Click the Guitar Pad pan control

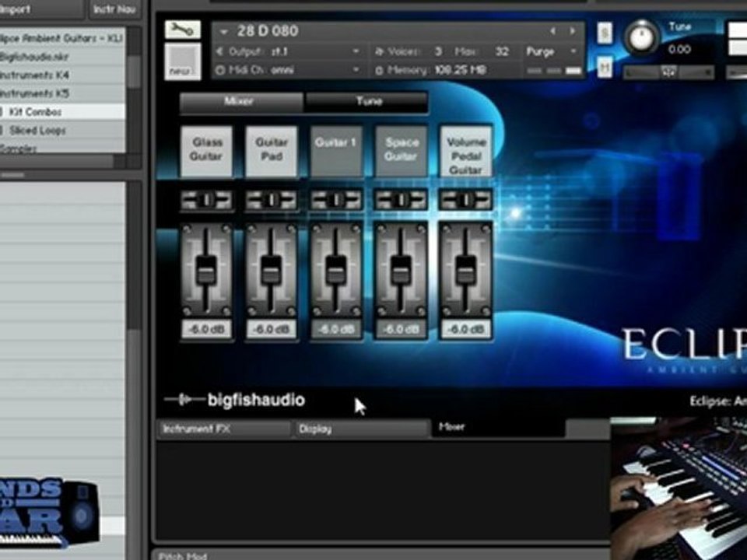(272, 200)
